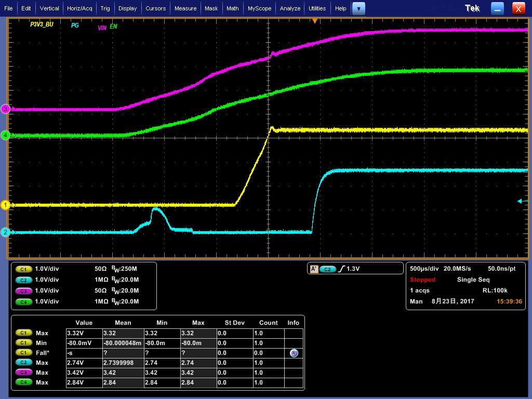Select the EN waveform label
This screenshot has height=399, width=532.
click(113, 26)
